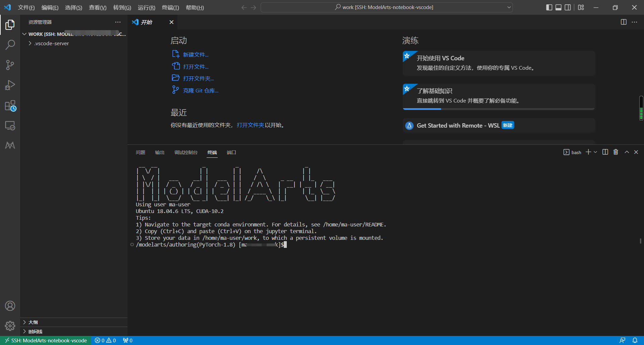Open the command center search box
644x345 pixels.
387,7
